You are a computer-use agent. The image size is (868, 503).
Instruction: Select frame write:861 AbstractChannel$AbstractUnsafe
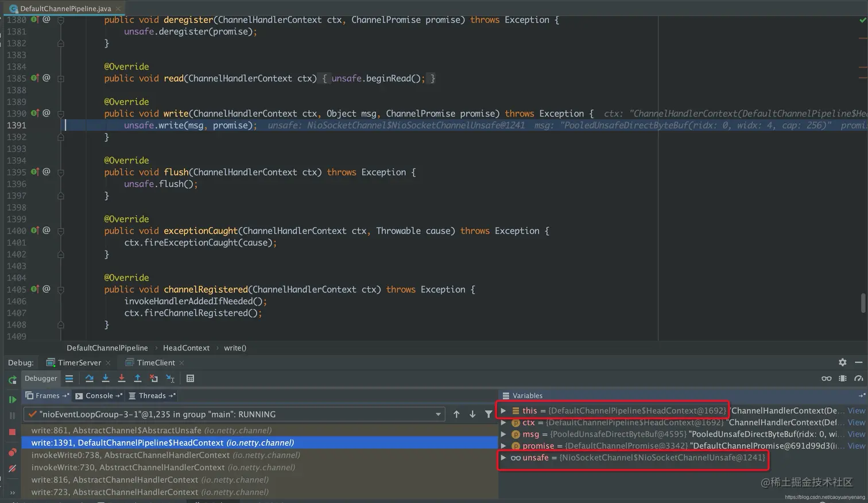click(259, 430)
